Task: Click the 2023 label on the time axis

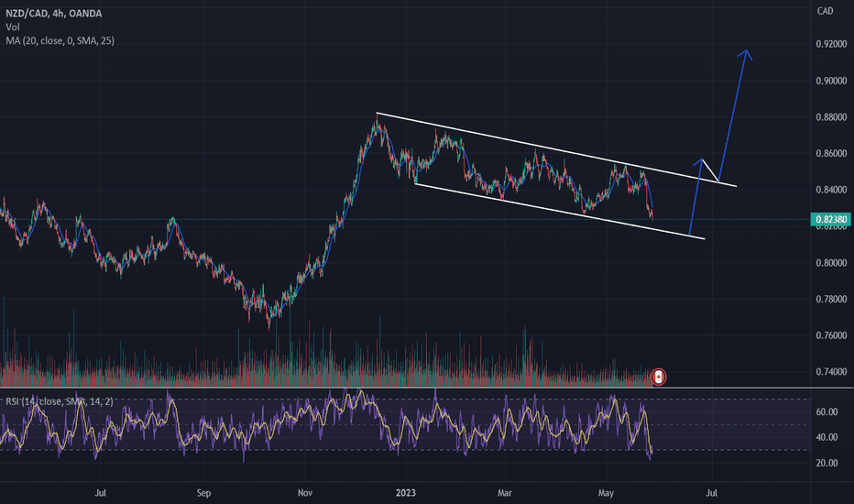Action: (405, 493)
